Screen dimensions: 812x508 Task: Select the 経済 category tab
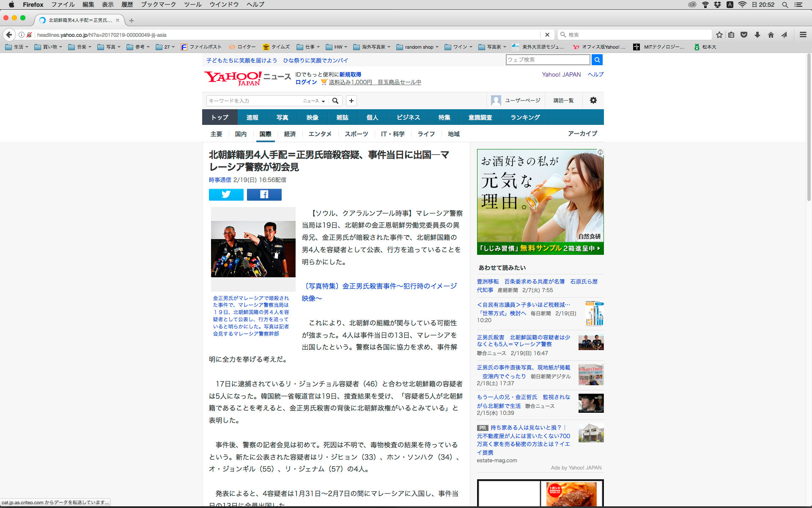click(290, 134)
